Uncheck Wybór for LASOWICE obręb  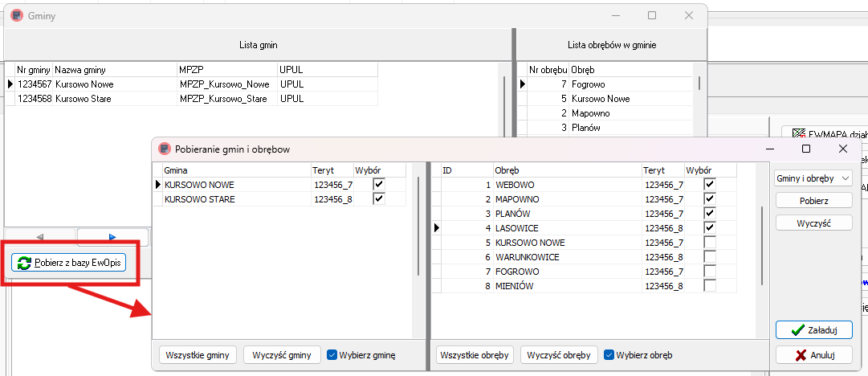pos(710,227)
